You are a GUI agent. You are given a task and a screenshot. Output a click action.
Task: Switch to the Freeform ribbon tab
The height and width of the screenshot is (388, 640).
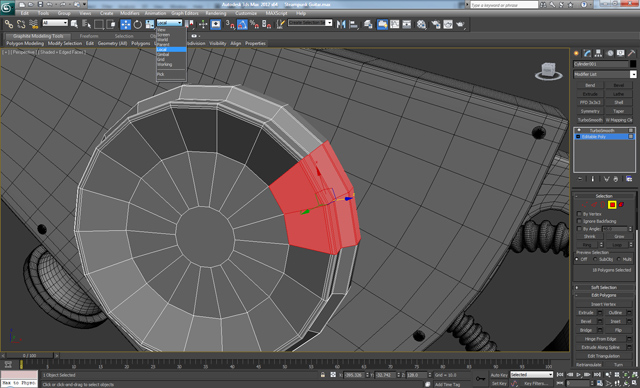click(x=89, y=36)
